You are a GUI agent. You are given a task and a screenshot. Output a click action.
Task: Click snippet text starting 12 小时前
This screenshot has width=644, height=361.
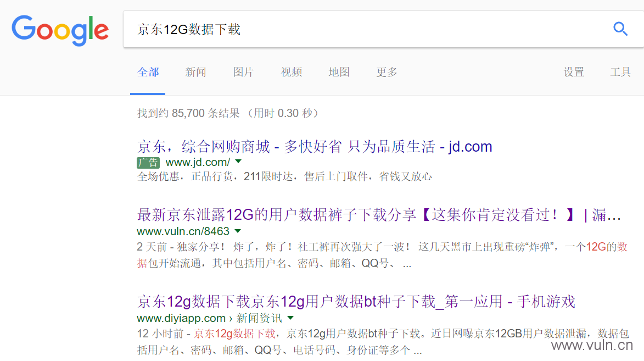pyautogui.click(x=383, y=342)
